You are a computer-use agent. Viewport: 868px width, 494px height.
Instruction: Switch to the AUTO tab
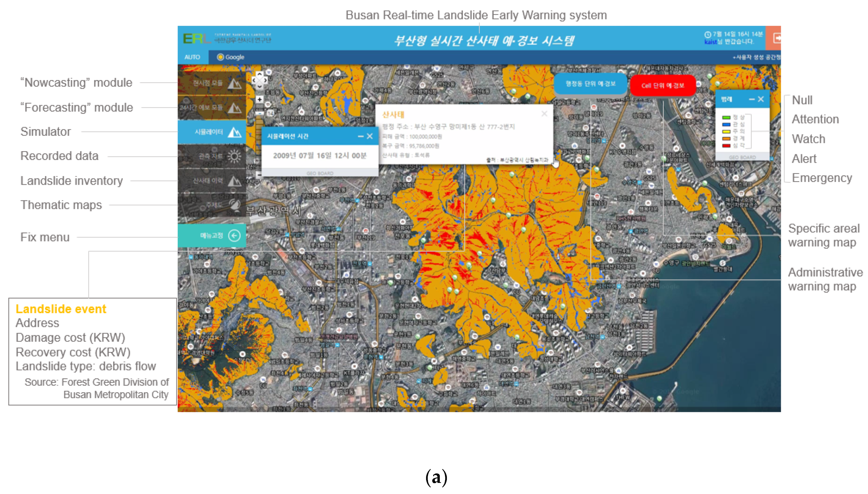(x=192, y=57)
